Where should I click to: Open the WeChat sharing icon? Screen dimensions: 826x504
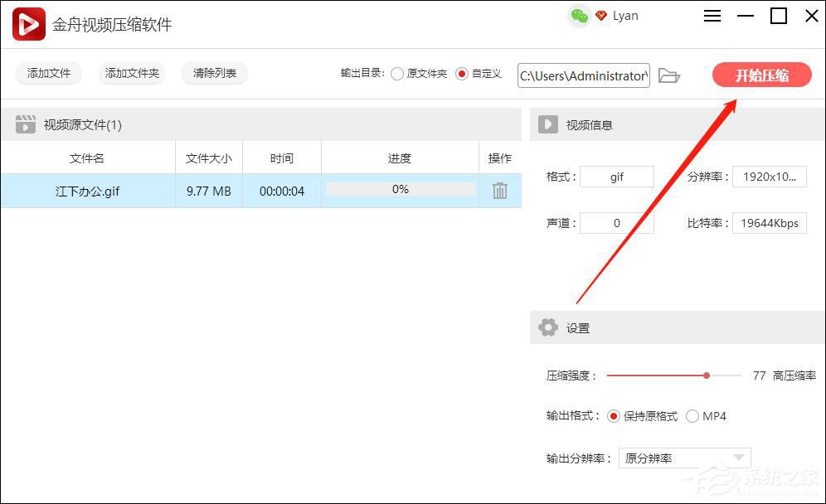coord(577,15)
